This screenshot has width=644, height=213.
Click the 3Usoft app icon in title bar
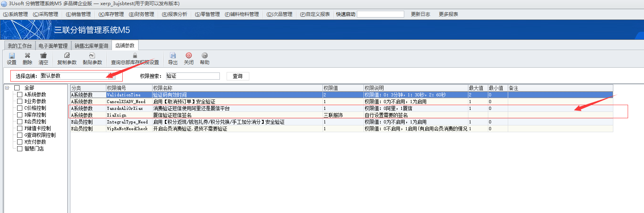click(4, 4)
